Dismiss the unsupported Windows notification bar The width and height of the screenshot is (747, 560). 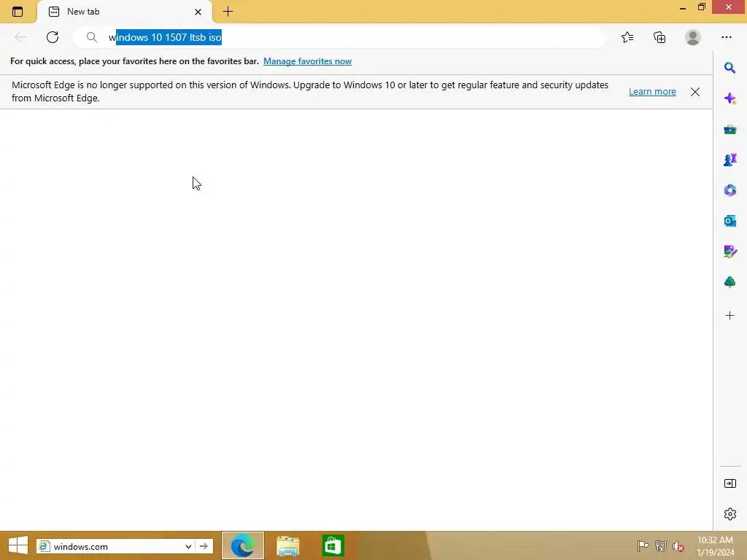pos(695,92)
